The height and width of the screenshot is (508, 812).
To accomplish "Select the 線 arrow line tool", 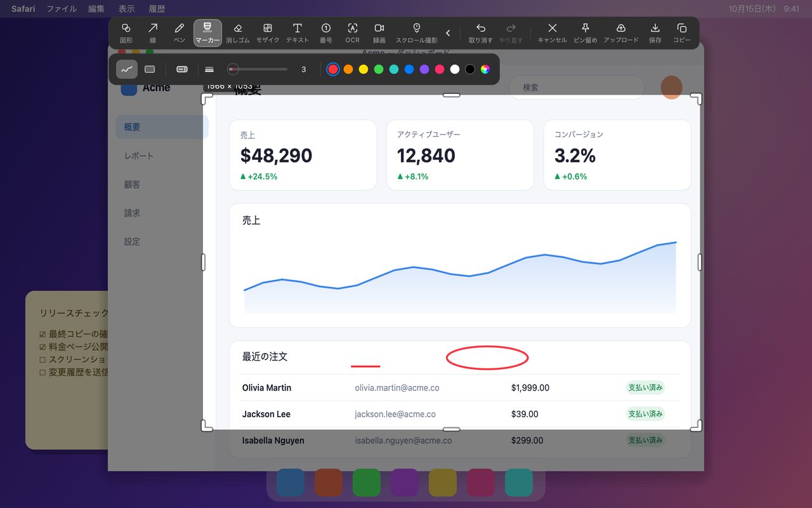I will coord(153,33).
